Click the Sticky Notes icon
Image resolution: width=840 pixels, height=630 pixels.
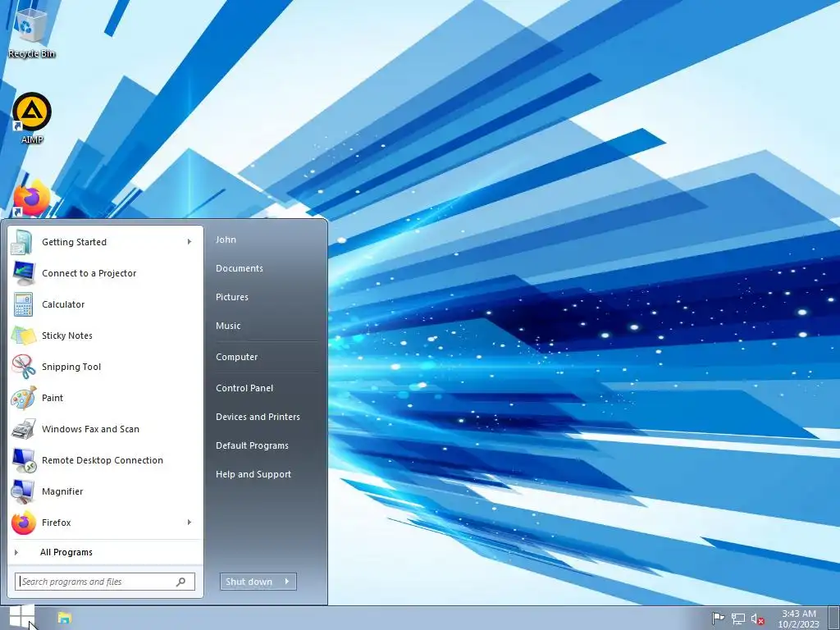(x=23, y=336)
